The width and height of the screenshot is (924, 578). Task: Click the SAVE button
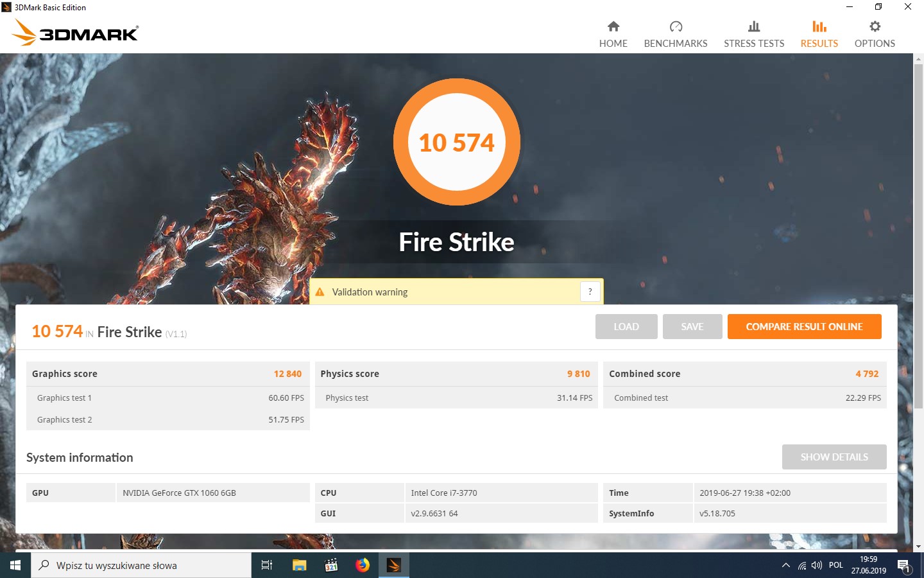coord(692,326)
